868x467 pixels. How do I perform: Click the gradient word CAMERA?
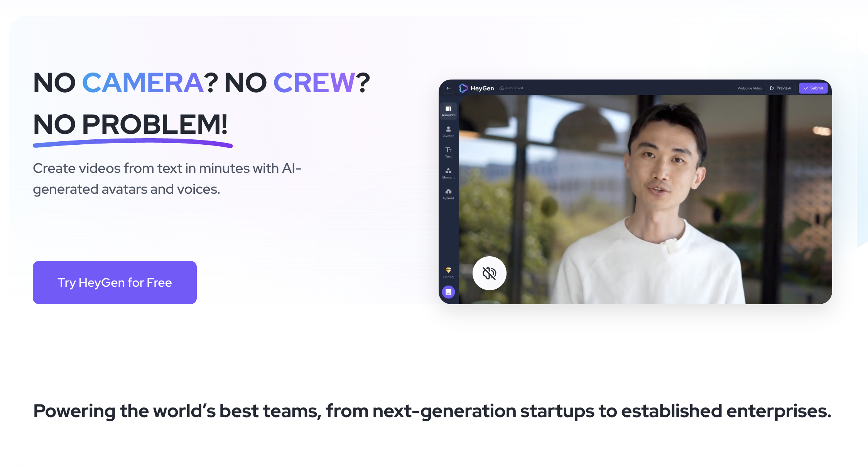143,83
